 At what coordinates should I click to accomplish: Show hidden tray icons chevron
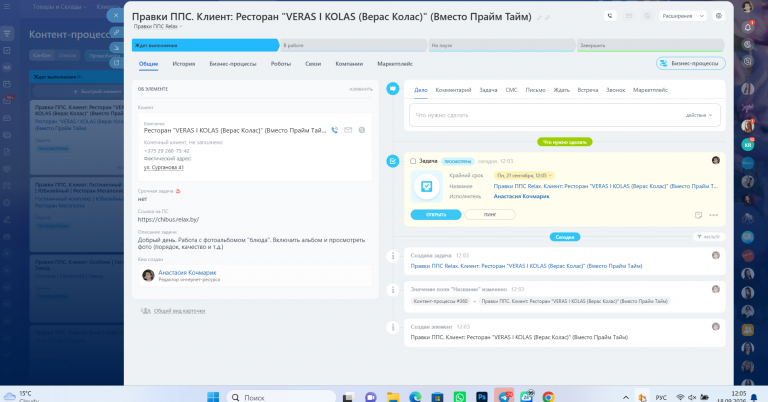(x=625, y=397)
